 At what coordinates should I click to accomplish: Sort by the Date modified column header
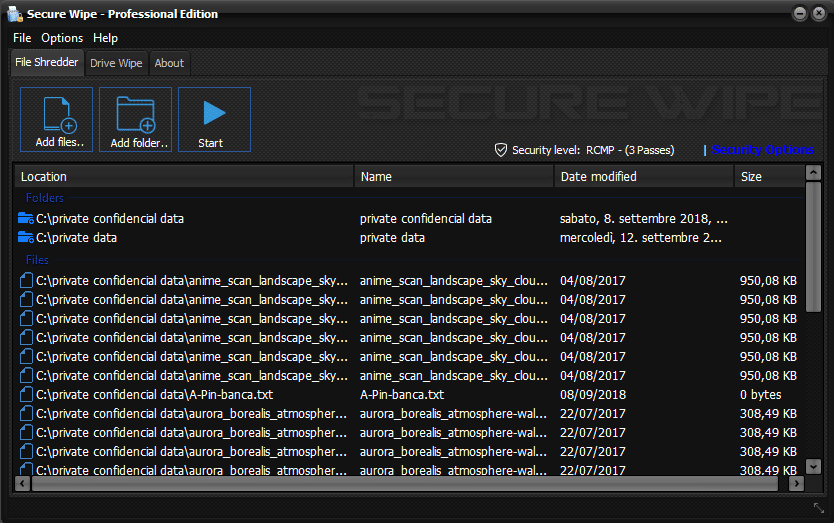(644, 176)
